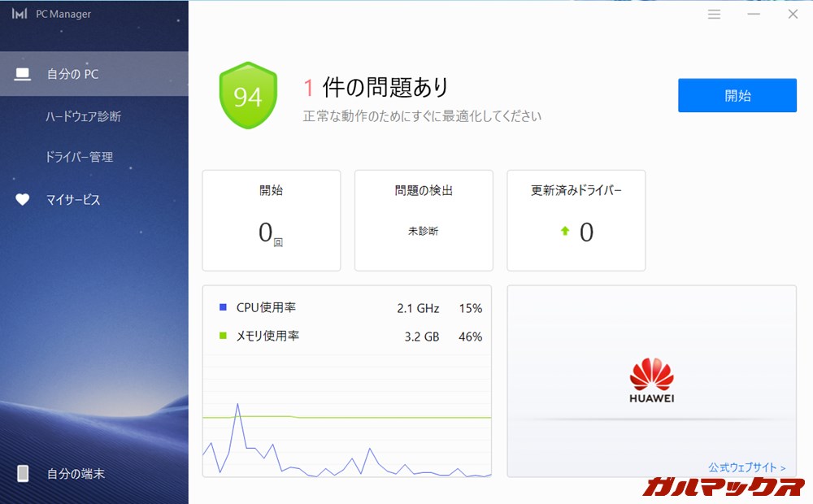Click the blue 開始 button

[737, 95]
